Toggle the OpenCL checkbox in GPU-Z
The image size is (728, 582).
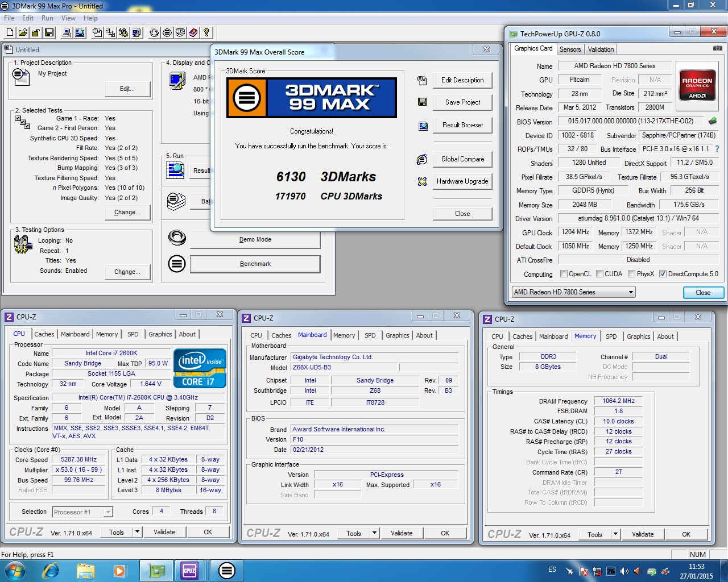tap(564, 274)
